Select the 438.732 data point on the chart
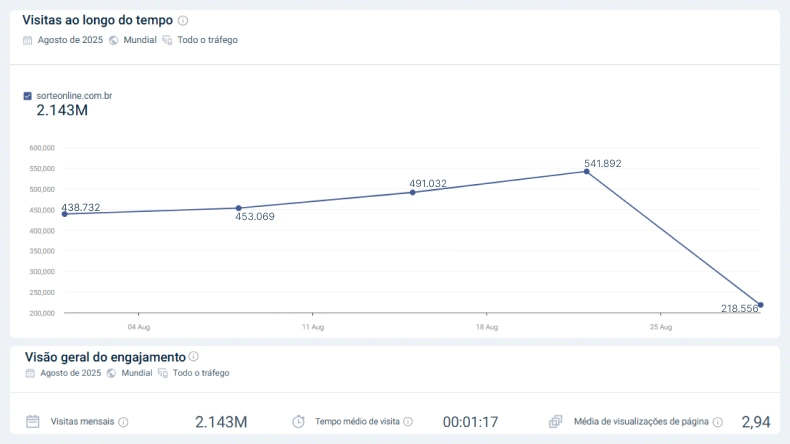The height and width of the screenshot is (444, 790). (x=65, y=214)
